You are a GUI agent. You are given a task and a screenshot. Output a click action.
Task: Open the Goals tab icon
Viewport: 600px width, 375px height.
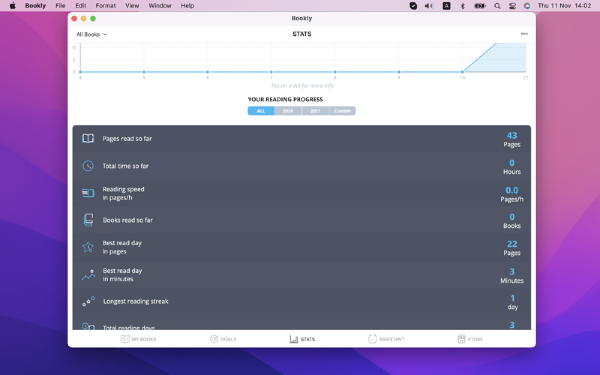tap(214, 339)
